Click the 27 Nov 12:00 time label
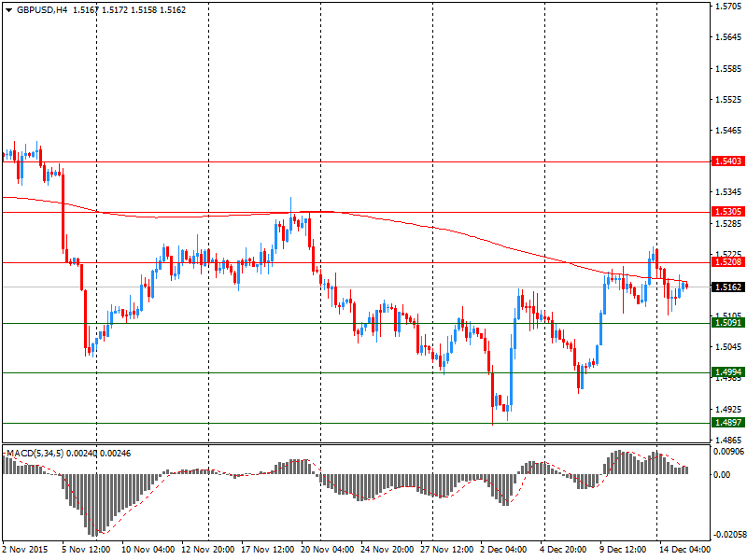Image resolution: width=747 pixels, height=560 pixels. click(x=447, y=550)
